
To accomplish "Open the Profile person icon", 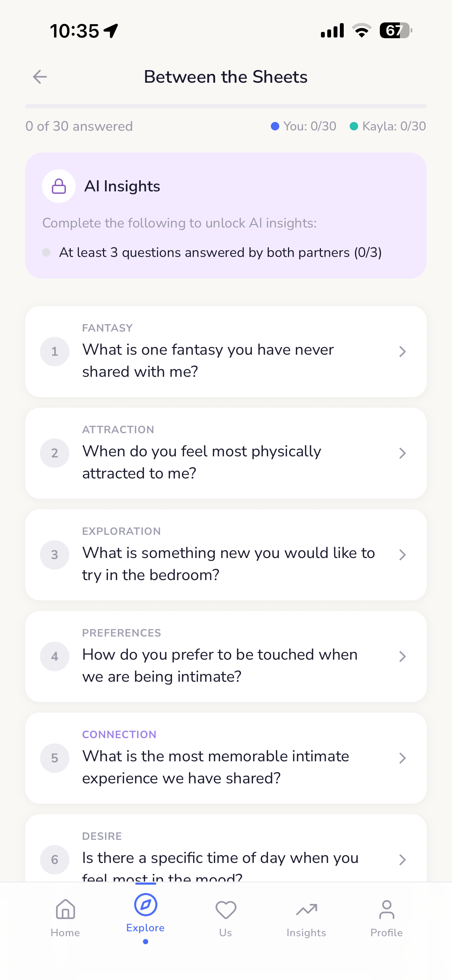I will [x=386, y=910].
